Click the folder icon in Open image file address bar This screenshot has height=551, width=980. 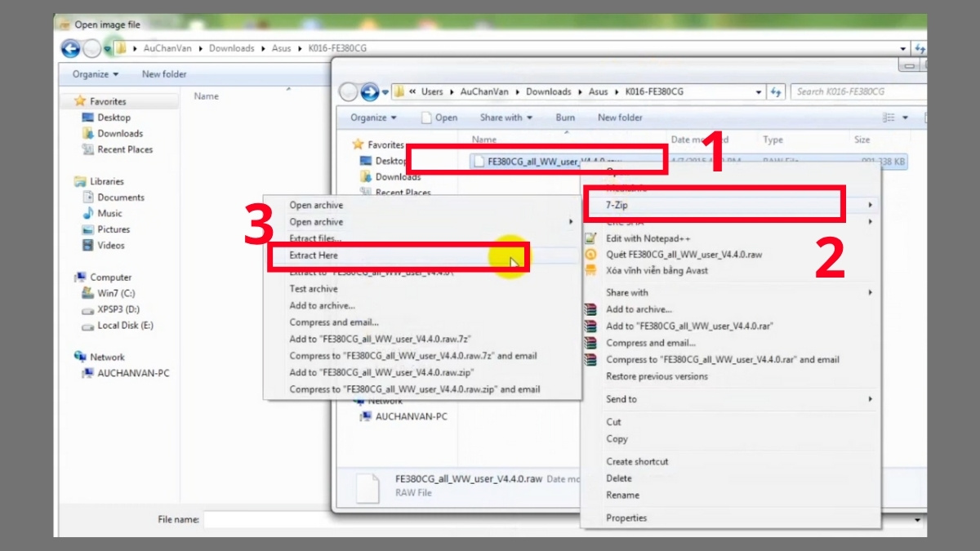click(121, 49)
